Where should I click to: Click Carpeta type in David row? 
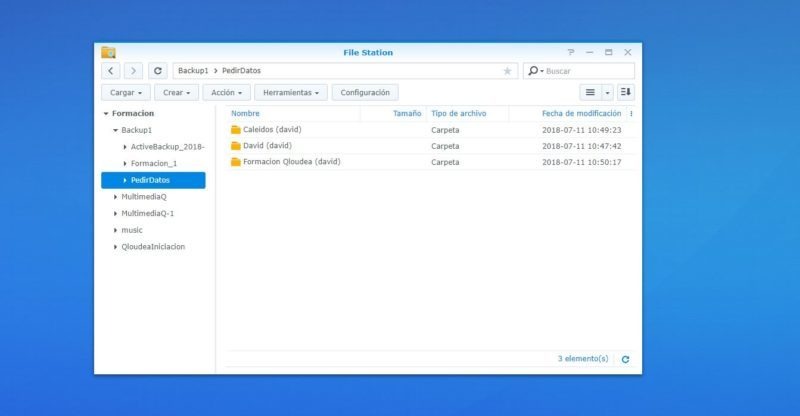[445, 146]
